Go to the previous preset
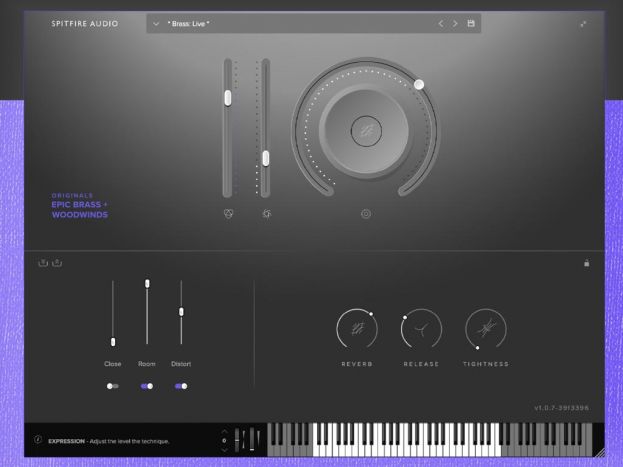623x467 pixels. [x=440, y=23]
